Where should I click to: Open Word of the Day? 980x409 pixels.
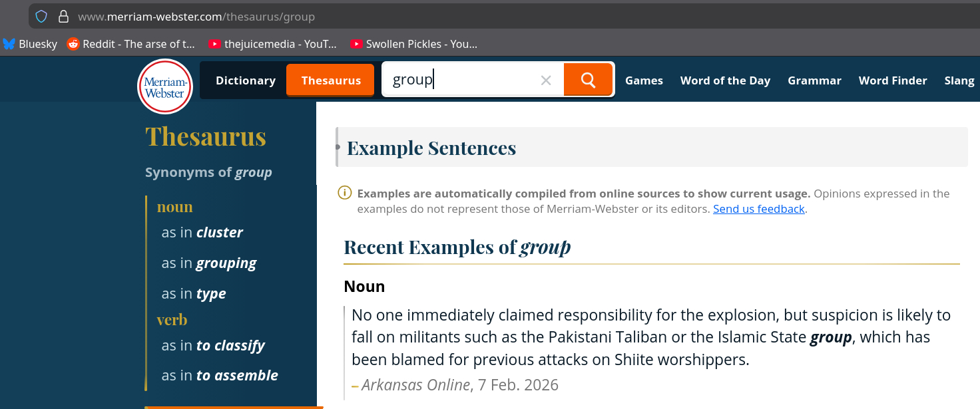(x=725, y=80)
